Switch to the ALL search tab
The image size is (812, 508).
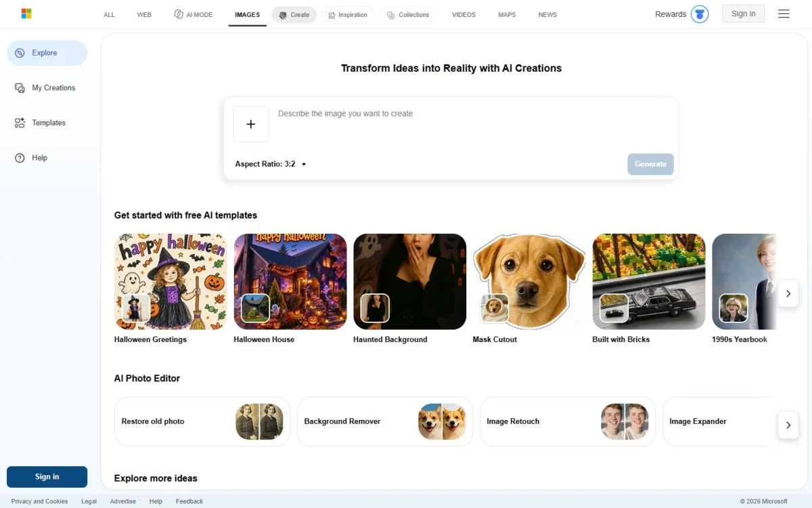[x=109, y=15]
